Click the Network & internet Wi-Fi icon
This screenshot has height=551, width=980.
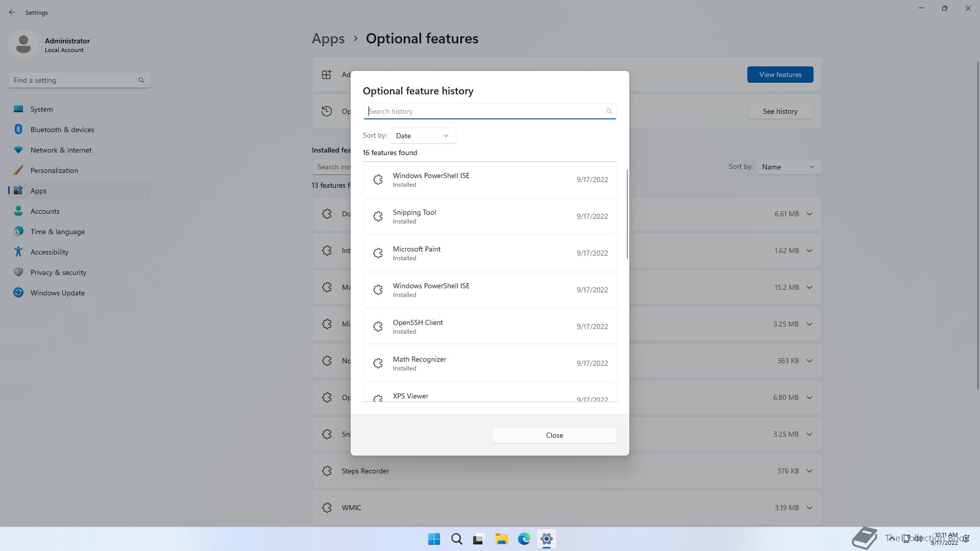click(18, 150)
